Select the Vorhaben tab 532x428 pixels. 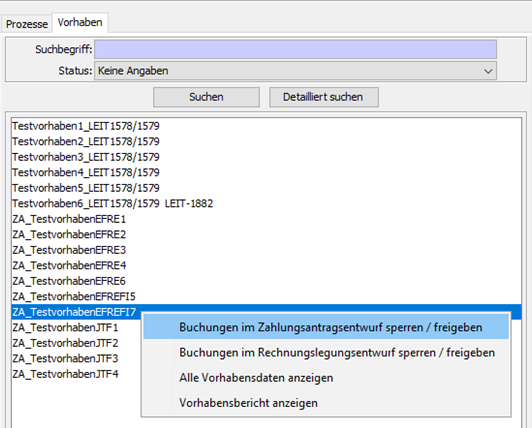click(x=80, y=22)
